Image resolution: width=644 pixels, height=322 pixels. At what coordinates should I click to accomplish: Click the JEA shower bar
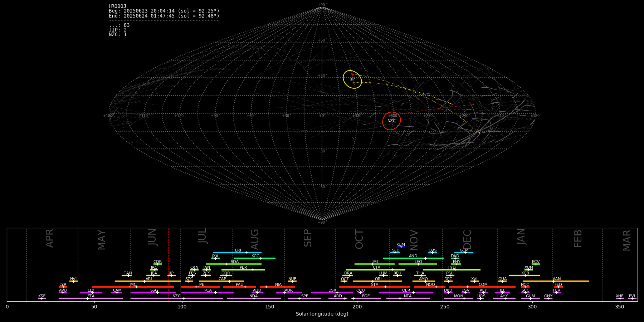153,275
